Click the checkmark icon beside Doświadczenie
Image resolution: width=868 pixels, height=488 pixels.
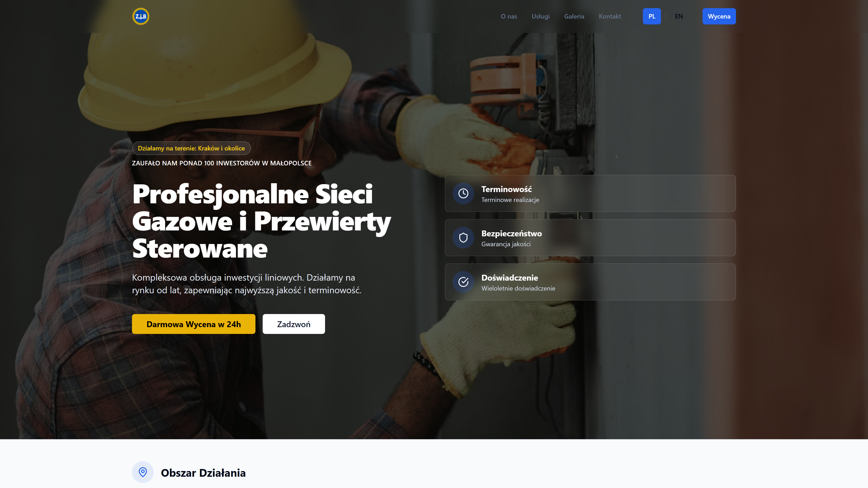click(x=463, y=282)
